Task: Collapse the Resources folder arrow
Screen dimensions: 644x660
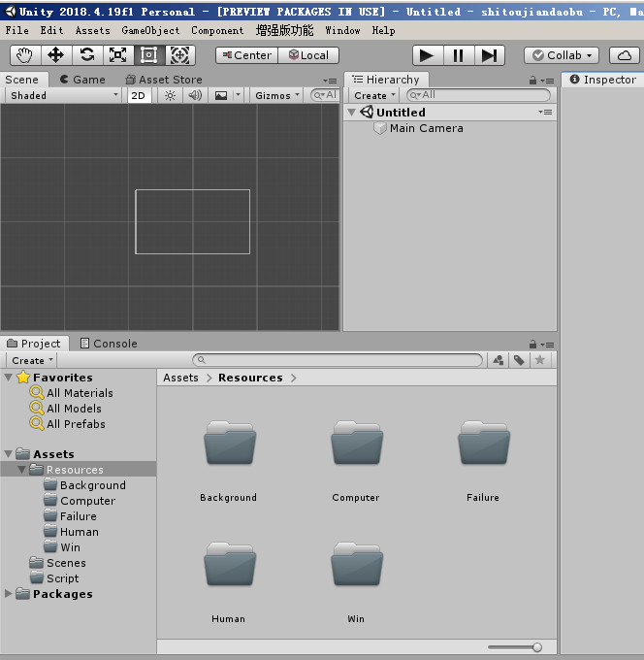Action: [x=21, y=470]
